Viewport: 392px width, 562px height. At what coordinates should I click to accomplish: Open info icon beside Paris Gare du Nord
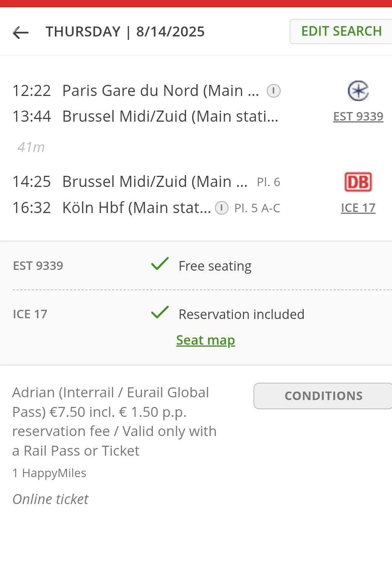[x=273, y=91]
